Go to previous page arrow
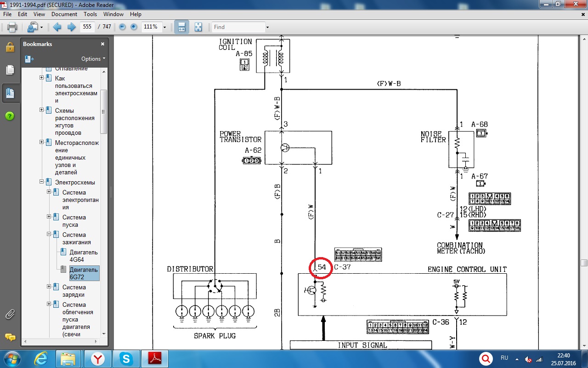The height and width of the screenshot is (368, 588). [57, 27]
